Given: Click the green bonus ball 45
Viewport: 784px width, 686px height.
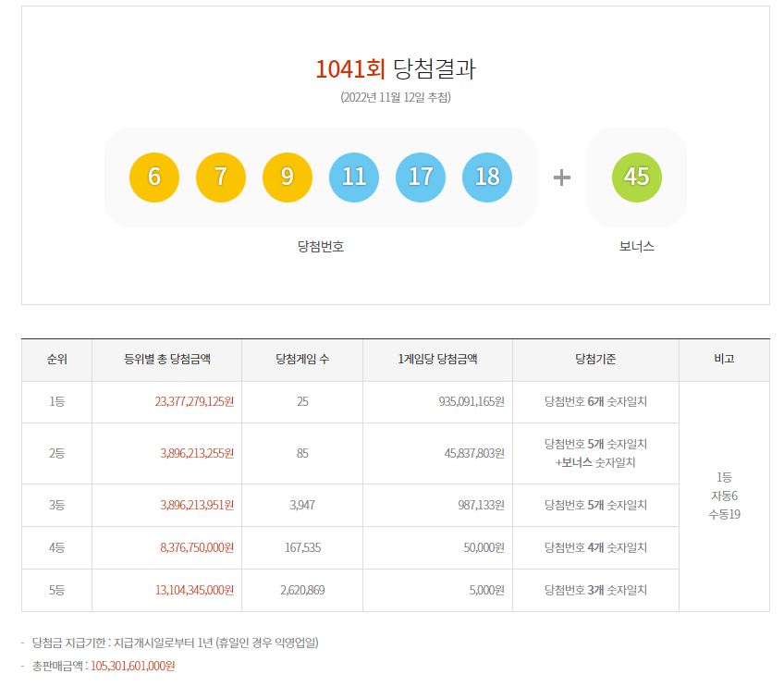Looking at the screenshot, I should pyautogui.click(x=636, y=177).
